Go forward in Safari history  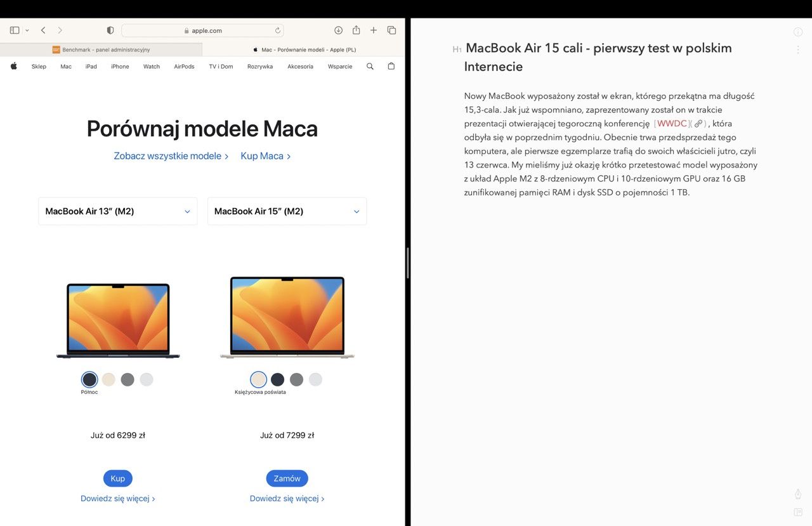pyautogui.click(x=60, y=30)
